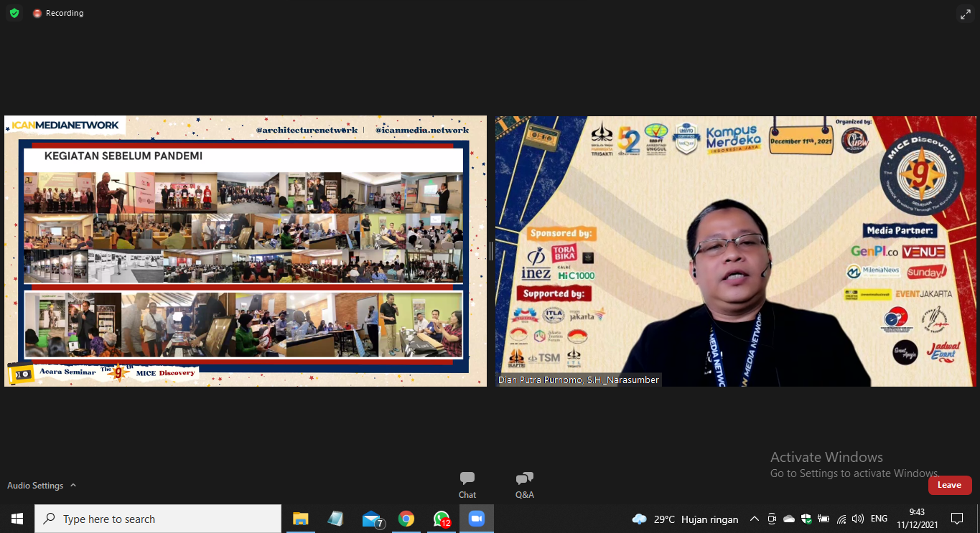The height and width of the screenshot is (533, 980).
Task: Toggle the system volume speaker icon
Action: coord(857,519)
